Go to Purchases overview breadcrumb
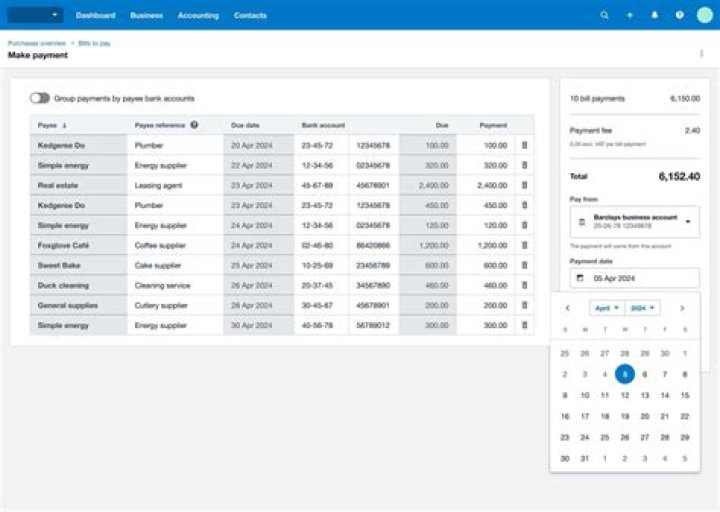 (36, 44)
